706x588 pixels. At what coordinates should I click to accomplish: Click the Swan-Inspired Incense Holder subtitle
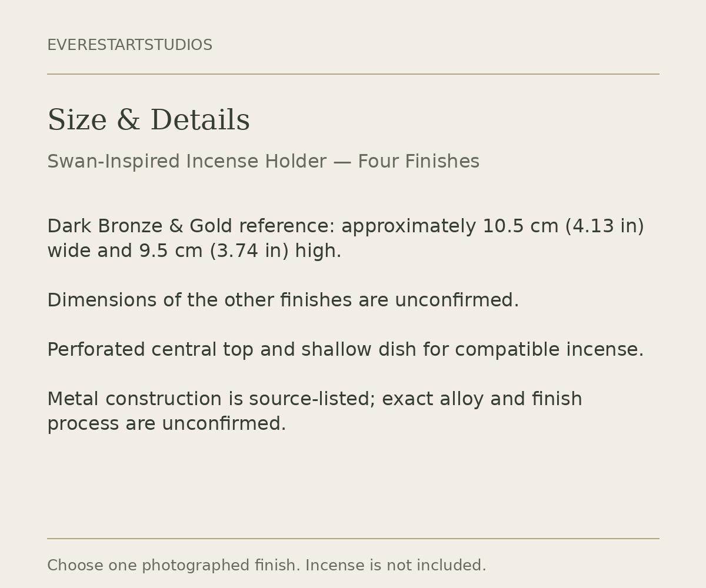(x=263, y=162)
